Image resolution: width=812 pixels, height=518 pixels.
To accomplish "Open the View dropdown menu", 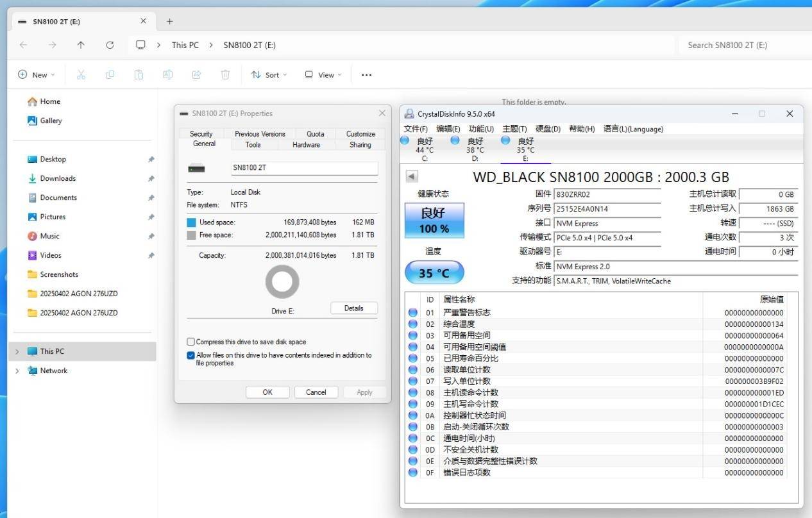I will pyautogui.click(x=323, y=75).
